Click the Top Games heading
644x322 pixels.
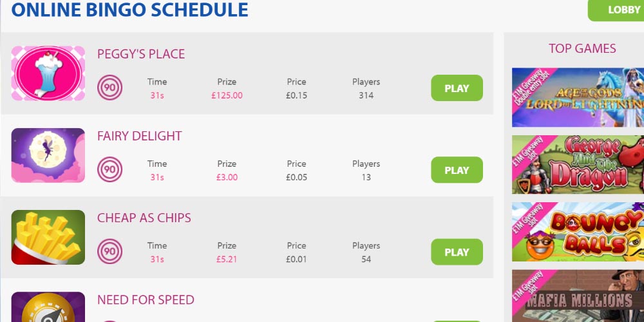click(582, 48)
